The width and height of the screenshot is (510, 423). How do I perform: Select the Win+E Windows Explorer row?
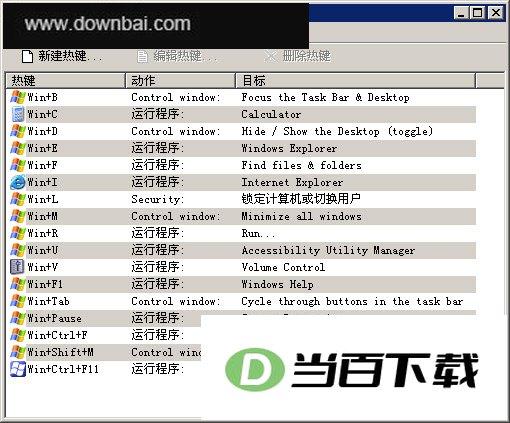[x=243, y=148]
